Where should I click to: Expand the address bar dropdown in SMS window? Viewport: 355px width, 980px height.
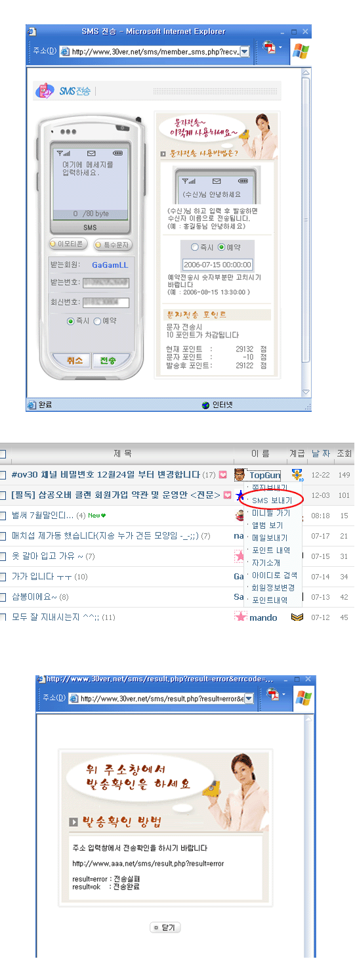245,51
